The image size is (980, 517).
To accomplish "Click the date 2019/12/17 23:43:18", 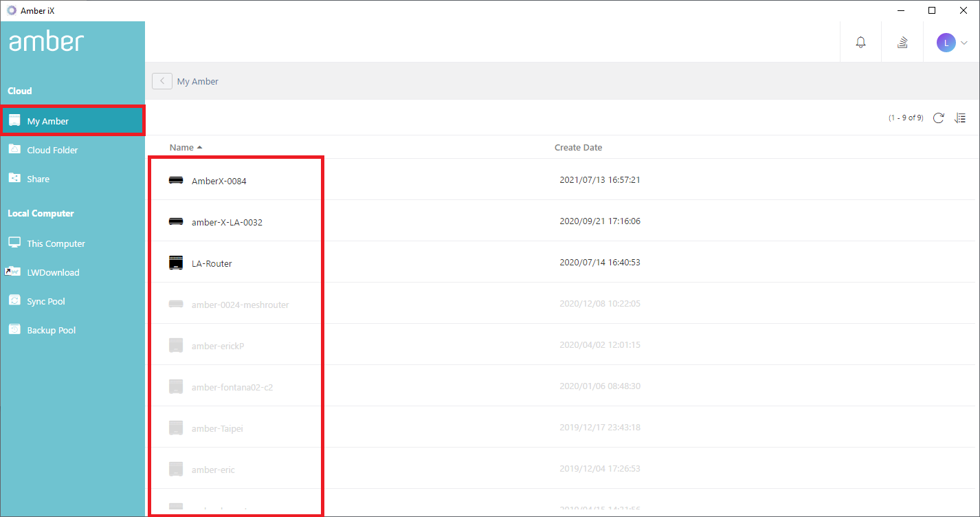I will coord(600,428).
